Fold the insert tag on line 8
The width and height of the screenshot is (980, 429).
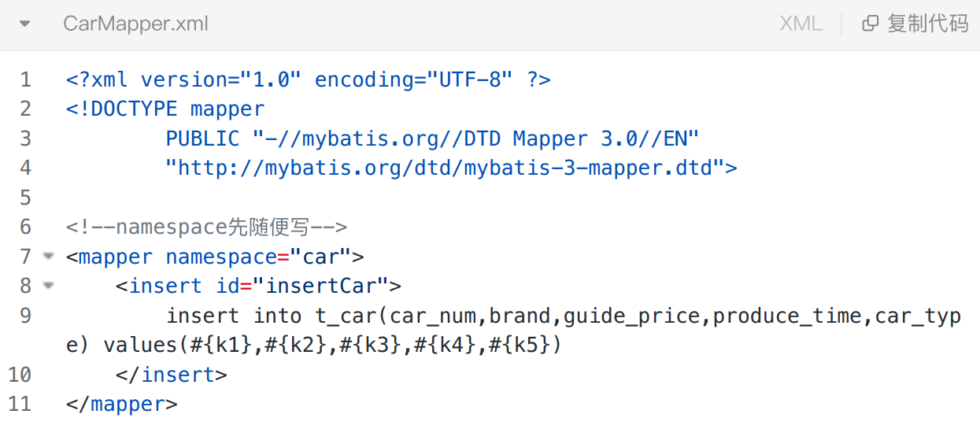[x=49, y=286]
